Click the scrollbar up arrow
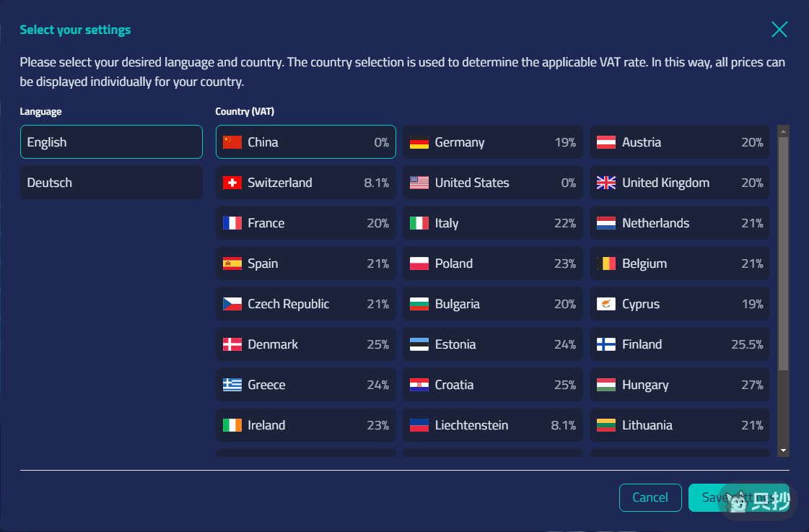This screenshot has height=532, width=809. coord(783,131)
